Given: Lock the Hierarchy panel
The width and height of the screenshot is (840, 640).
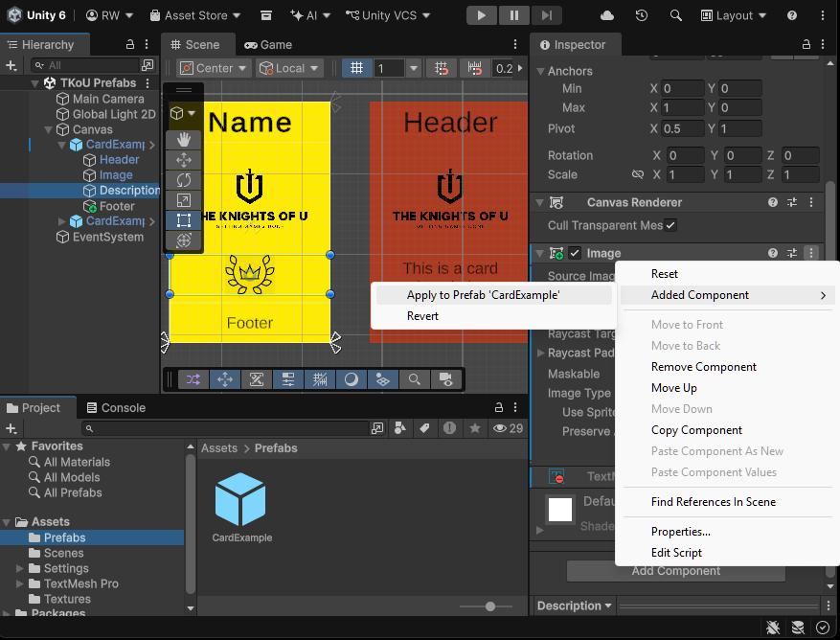Looking at the screenshot, I should tap(129, 44).
